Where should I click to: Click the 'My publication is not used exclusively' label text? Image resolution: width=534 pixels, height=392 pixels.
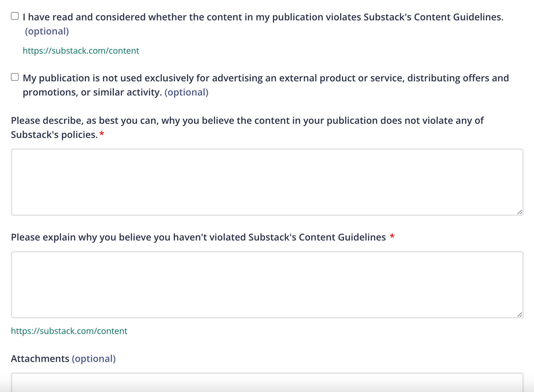(266, 85)
